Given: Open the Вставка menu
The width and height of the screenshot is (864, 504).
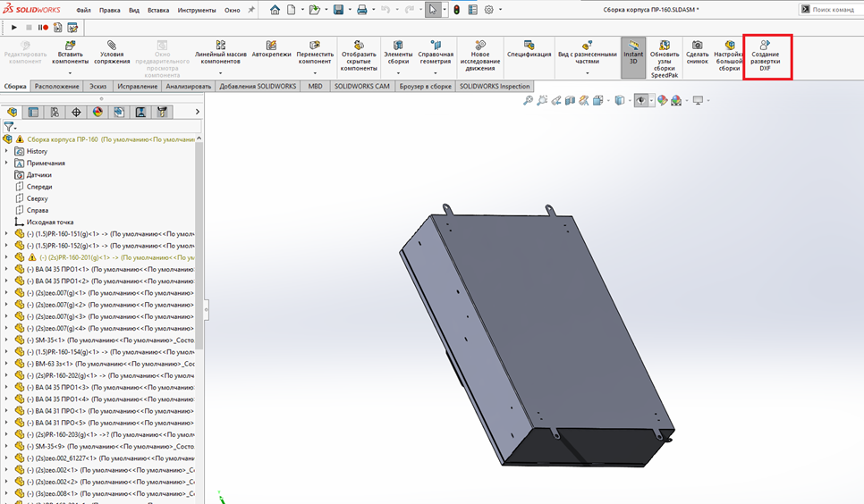Looking at the screenshot, I should (158, 10).
